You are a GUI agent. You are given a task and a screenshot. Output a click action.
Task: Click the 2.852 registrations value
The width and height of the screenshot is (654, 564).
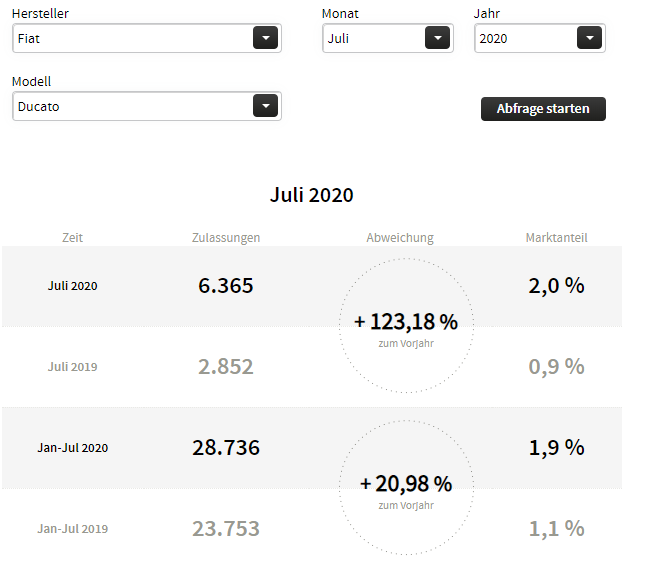click(x=226, y=367)
